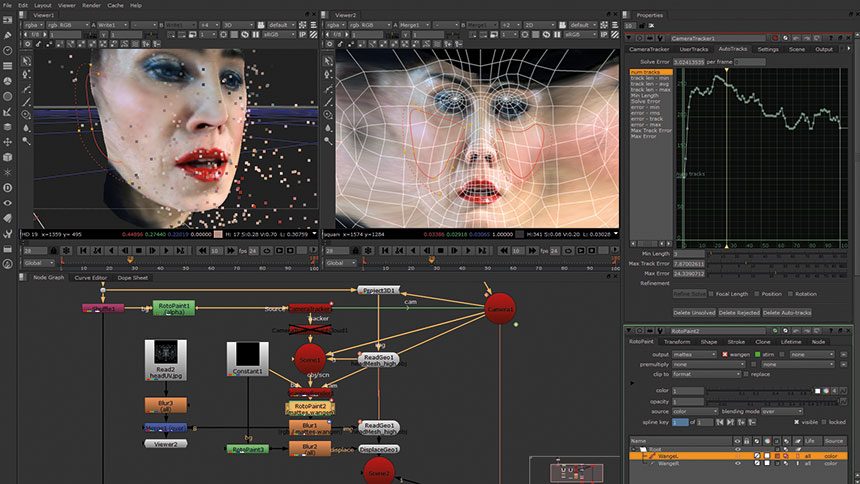Viewport: 860px width, 484px height.
Task: Enable the locked checkbox
Action: pyautogui.click(x=823, y=422)
